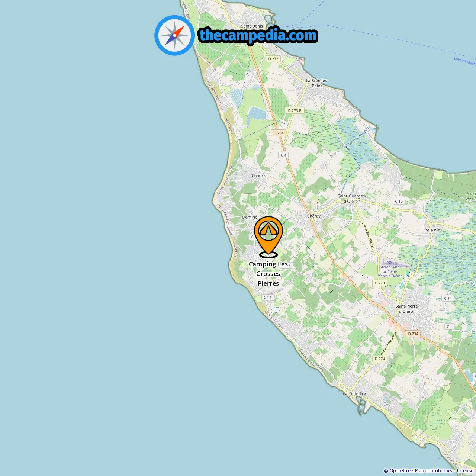This screenshot has height=476, width=476.
Task: Click the compass logo icon
Action: coord(174,35)
